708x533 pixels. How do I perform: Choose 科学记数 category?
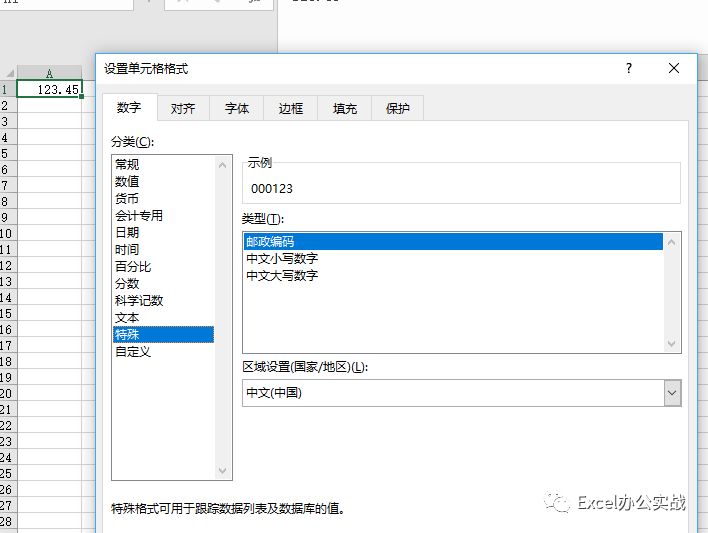click(163, 300)
